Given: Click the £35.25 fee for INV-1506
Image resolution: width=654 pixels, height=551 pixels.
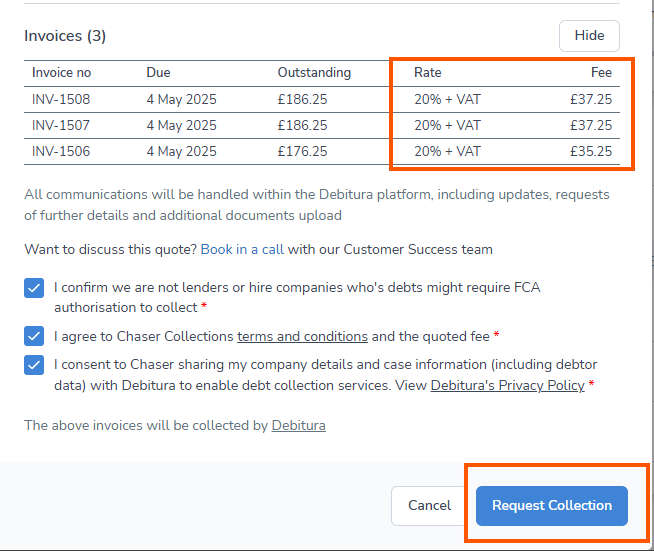Looking at the screenshot, I should 590,151.
